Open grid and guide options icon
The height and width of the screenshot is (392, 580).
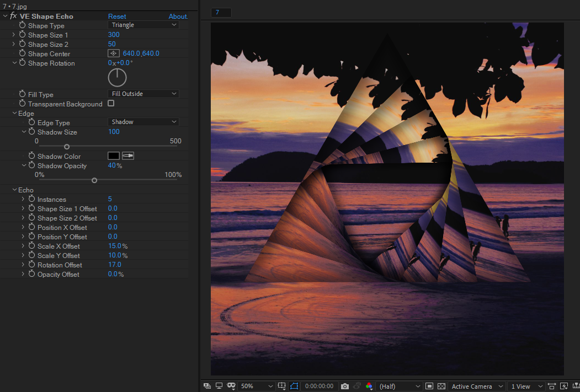click(x=282, y=386)
